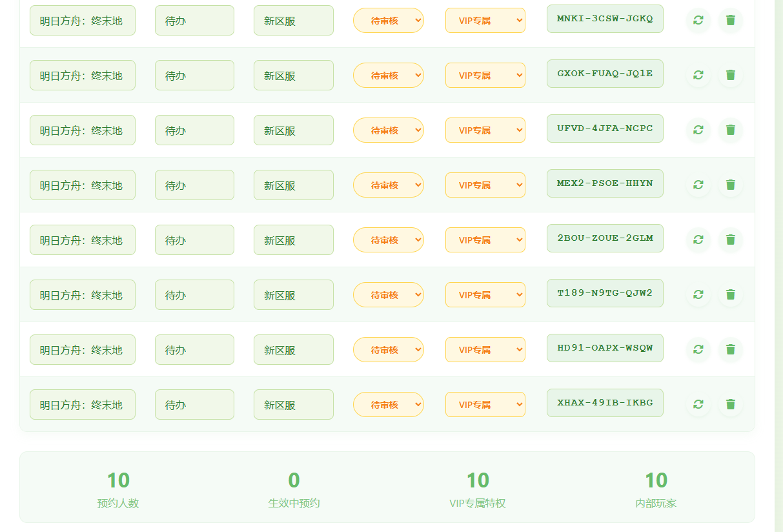Edit game name field in MNKI-3CSW-JGKQ row

click(83, 21)
